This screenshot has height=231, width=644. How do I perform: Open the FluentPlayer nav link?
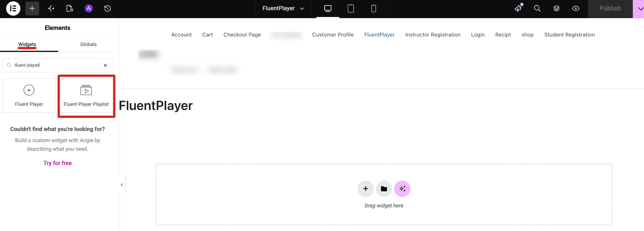pyautogui.click(x=379, y=35)
